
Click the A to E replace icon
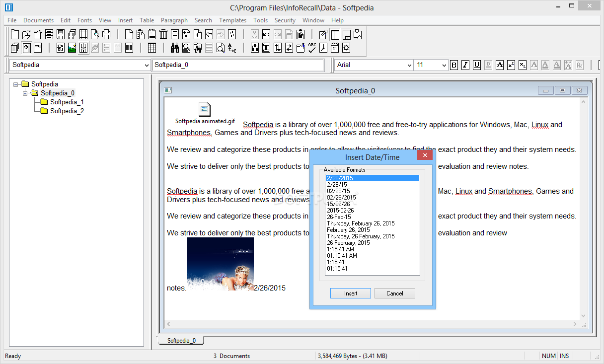coord(232,48)
